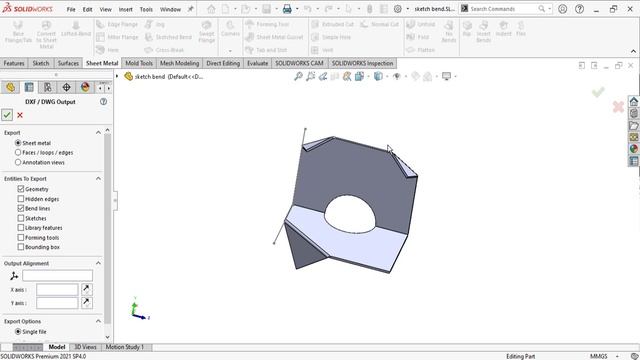Select the Faces / loops / edges option
640x360 pixels.
click(x=18, y=152)
